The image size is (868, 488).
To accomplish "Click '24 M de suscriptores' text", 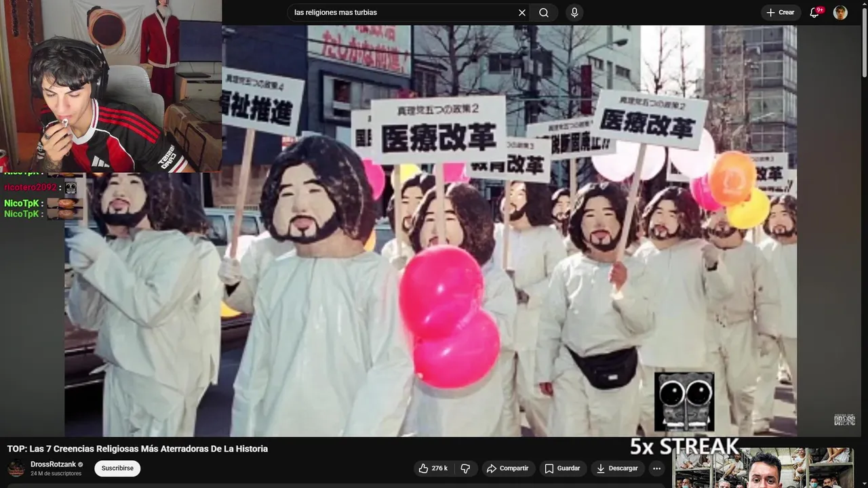I will [56, 474].
